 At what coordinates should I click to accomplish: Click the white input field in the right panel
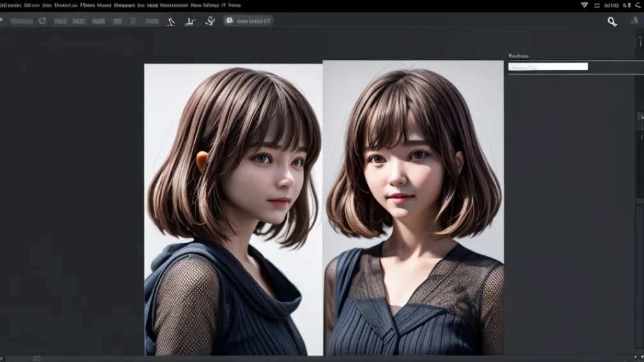click(548, 66)
